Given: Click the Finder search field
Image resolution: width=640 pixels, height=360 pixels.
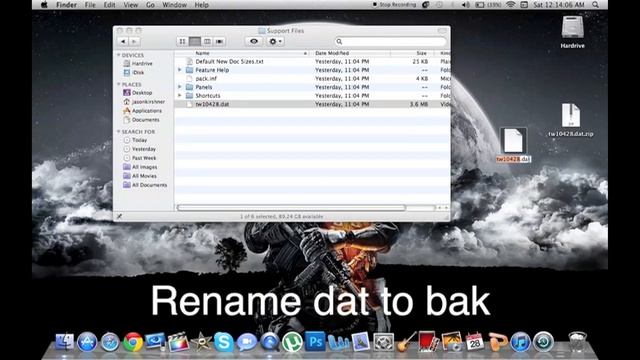Looking at the screenshot, I should coord(391,41).
